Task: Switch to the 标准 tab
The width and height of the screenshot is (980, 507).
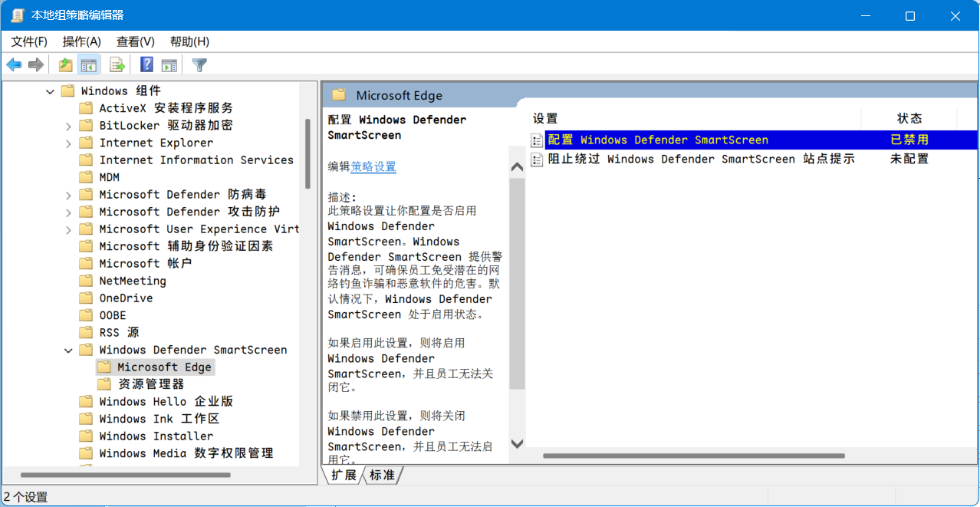Action: [x=382, y=476]
